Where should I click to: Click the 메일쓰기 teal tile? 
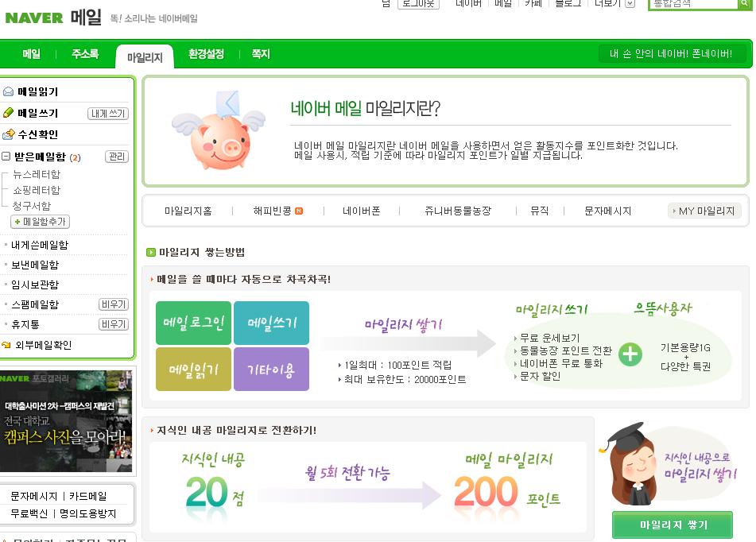pos(271,323)
